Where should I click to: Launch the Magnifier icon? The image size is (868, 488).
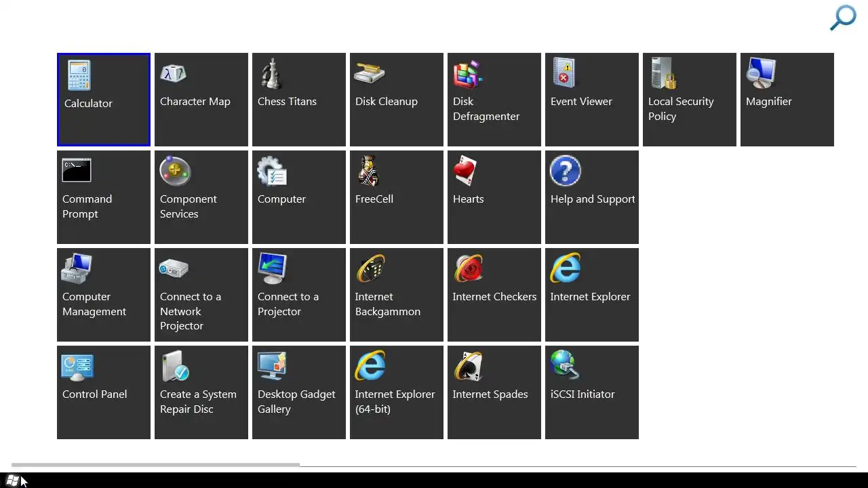761,73
